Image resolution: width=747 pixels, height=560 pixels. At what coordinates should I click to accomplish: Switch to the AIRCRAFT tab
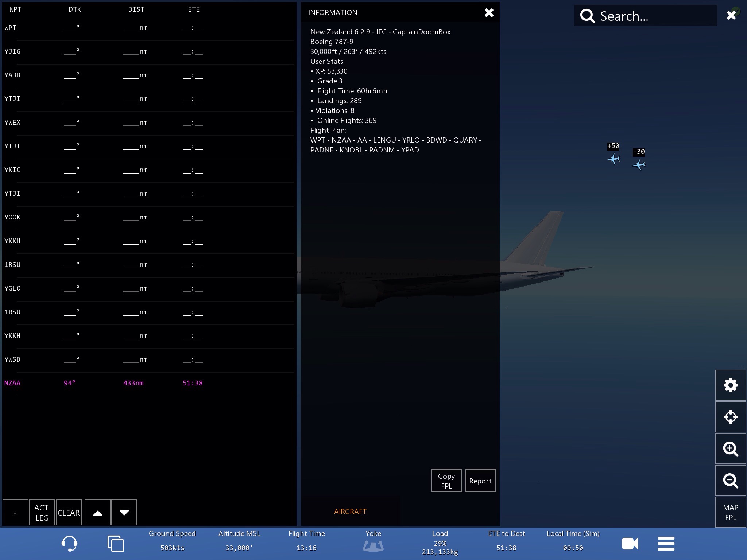[350, 512]
